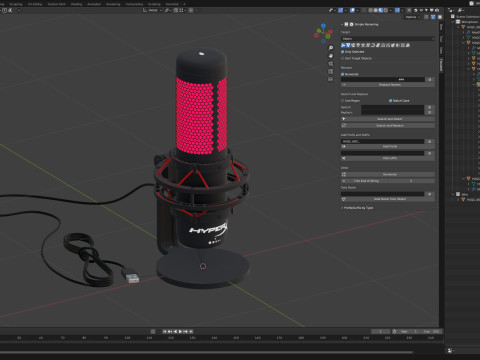Toggle viewport overlays icon in header
The width and height of the screenshot is (480, 360).
[x=352, y=10]
